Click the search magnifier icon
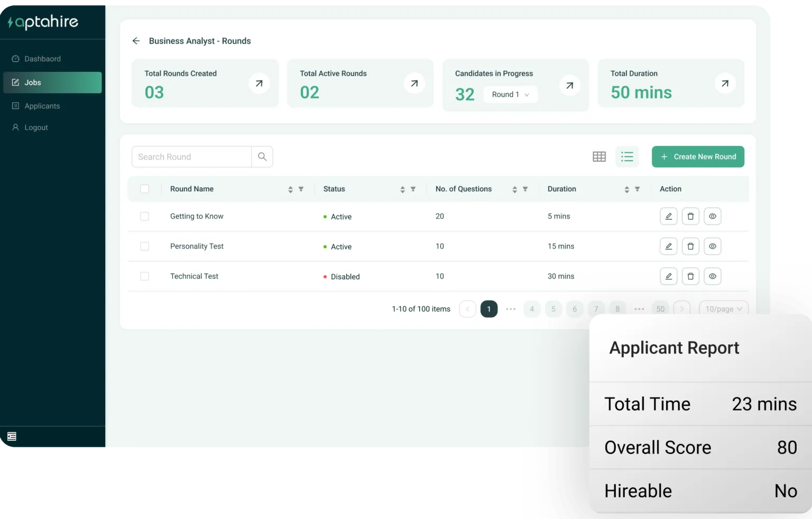Screen dimensions: 812x519 pyautogui.click(x=262, y=157)
